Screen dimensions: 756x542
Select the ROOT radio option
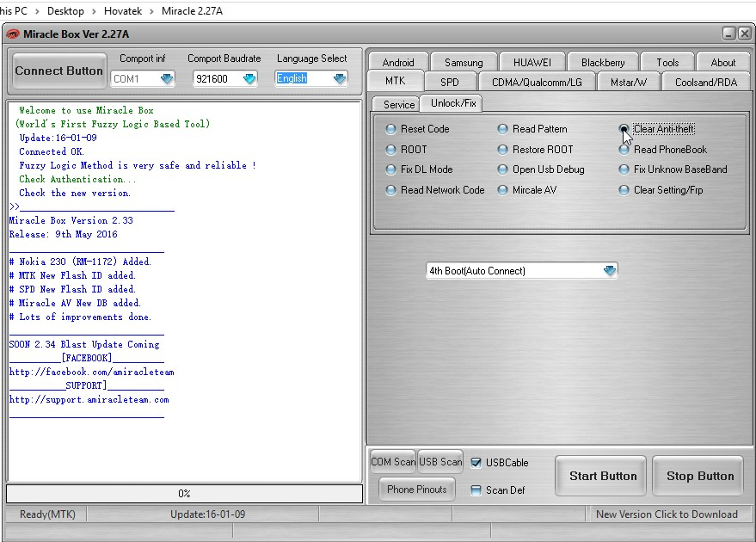pos(407,150)
